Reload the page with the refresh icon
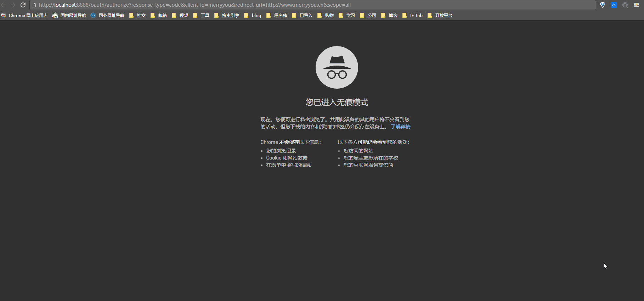Screen dimensions: 644x301 pos(23,5)
